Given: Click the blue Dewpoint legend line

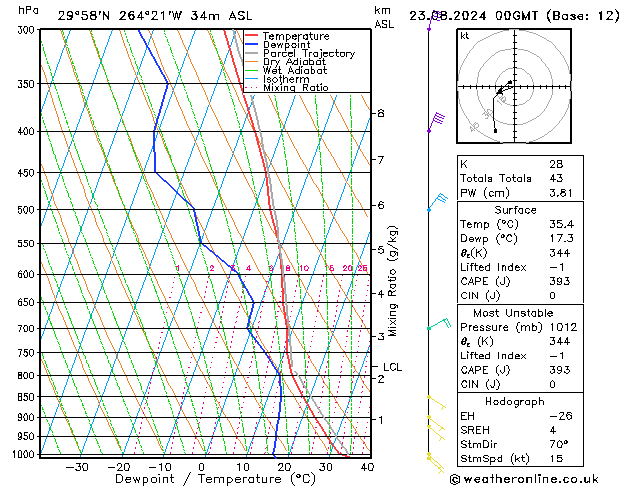Looking at the screenshot, I should click(x=252, y=44).
